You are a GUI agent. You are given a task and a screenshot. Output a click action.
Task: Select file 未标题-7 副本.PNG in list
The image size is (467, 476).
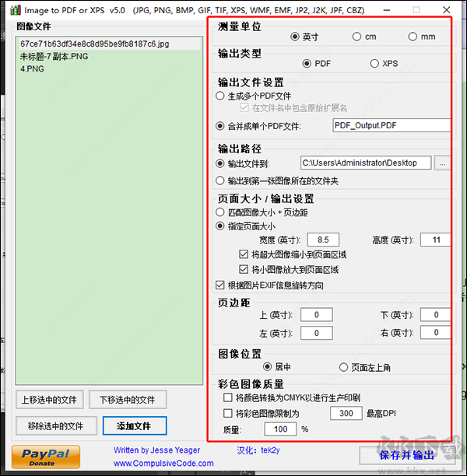coord(110,57)
